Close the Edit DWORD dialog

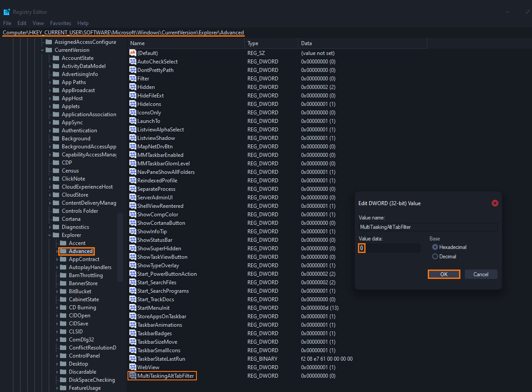tap(495, 203)
